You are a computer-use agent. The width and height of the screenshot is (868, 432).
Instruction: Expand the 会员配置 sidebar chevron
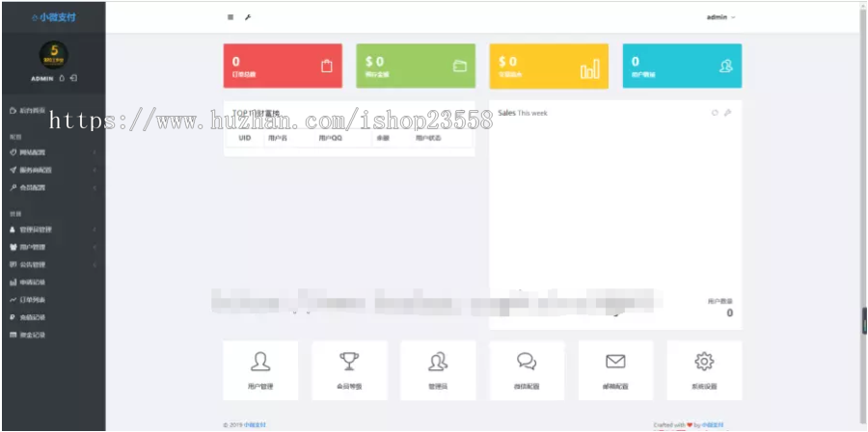click(x=95, y=187)
